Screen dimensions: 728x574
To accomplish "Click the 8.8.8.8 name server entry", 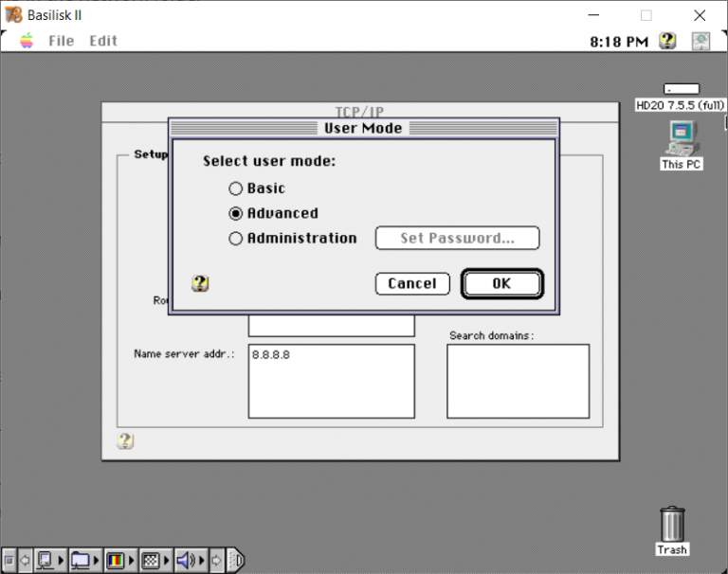I will pyautogui.click(x=271, y=355).
